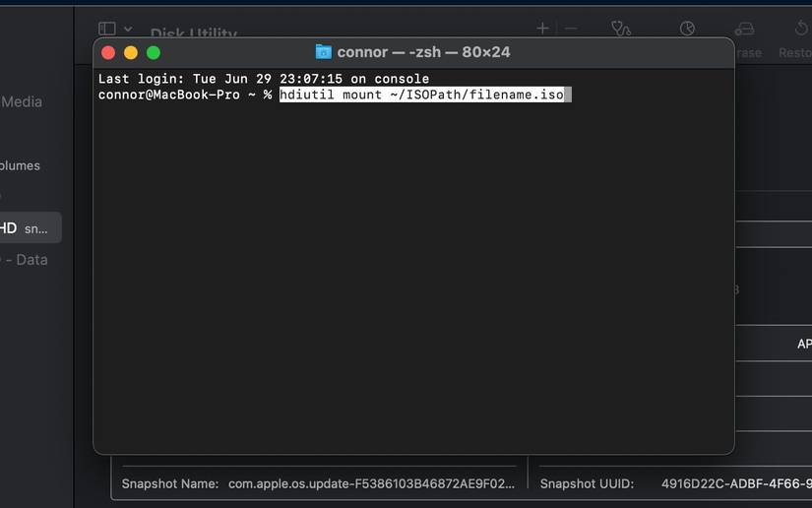Click the Restore toolbar icon

[x=800, y=29]
